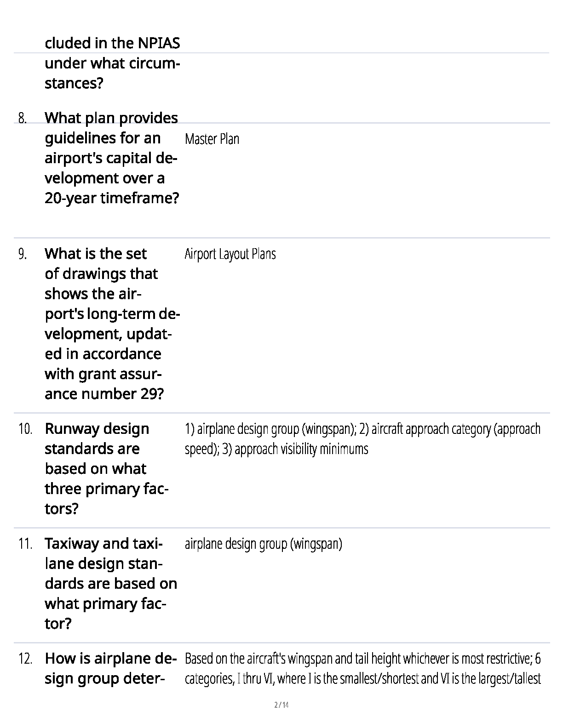Screen dimensions: 563x728
Task: Select the answer on wingspan and tail height
Action: click(x=362, y=668)
